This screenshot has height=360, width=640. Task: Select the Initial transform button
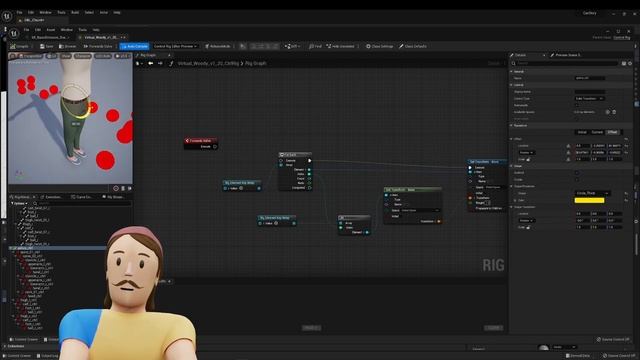[582, 132]
